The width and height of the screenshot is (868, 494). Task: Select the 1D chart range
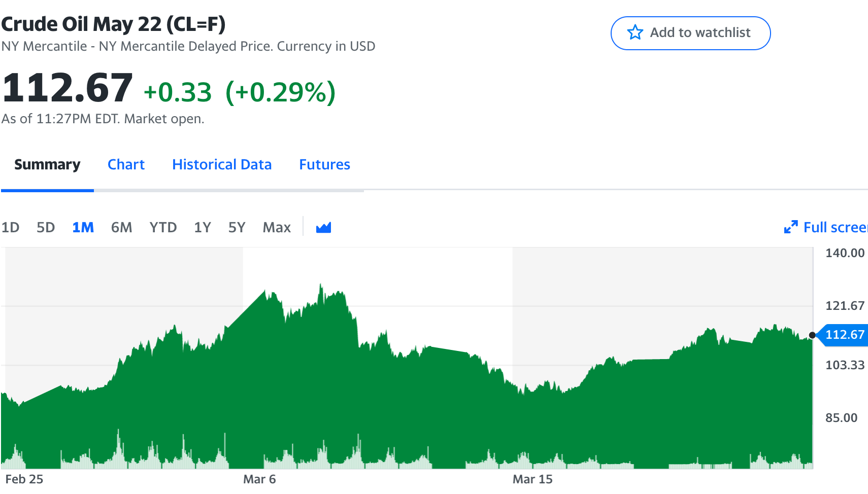[10, 227]
